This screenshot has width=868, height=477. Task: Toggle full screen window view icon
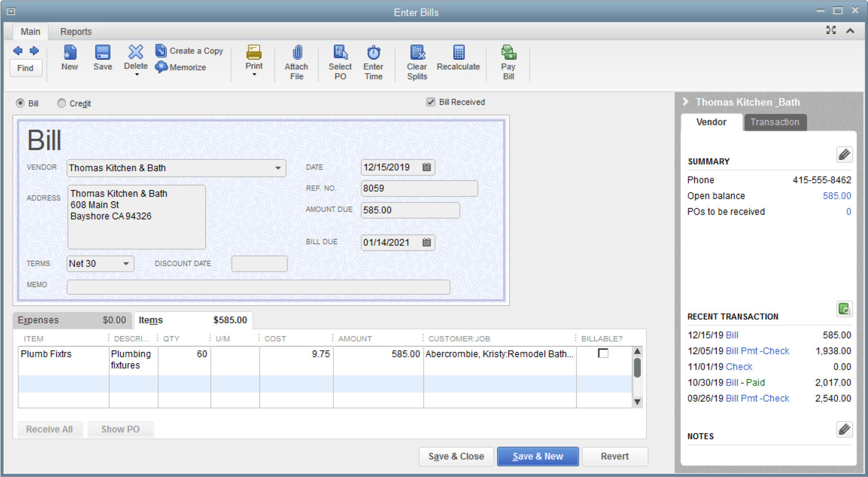(x=831, y=31)
